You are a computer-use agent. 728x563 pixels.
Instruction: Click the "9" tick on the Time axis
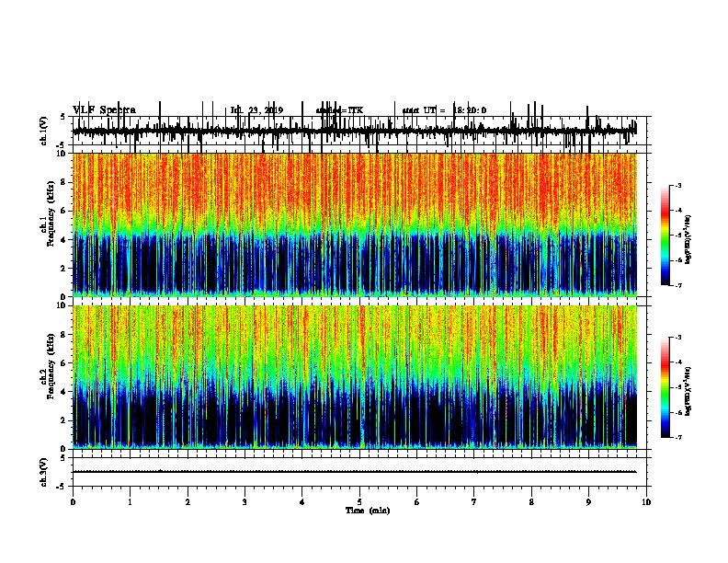[x=588, y=502]
